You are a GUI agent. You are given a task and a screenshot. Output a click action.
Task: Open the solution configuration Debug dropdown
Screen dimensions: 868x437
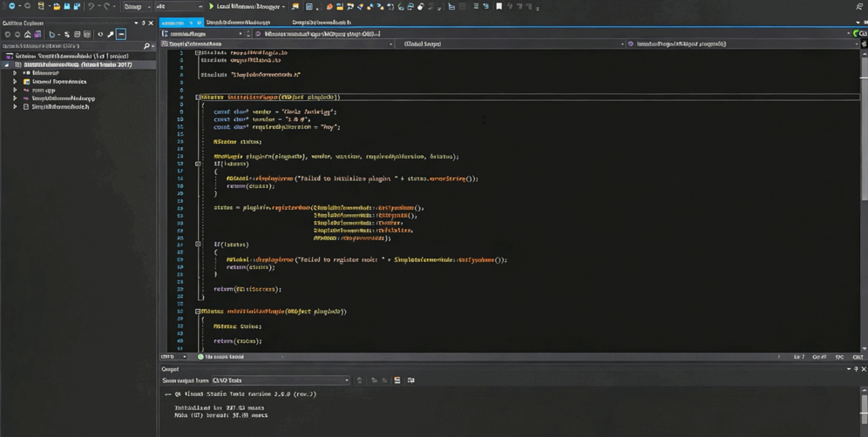tap(136, 6)
